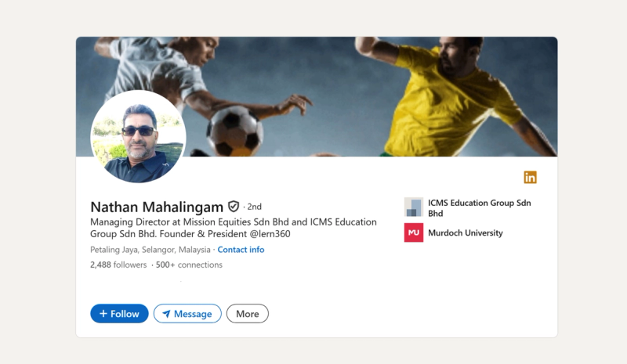Follow Nathan Mahalingam

pos(119,314)
